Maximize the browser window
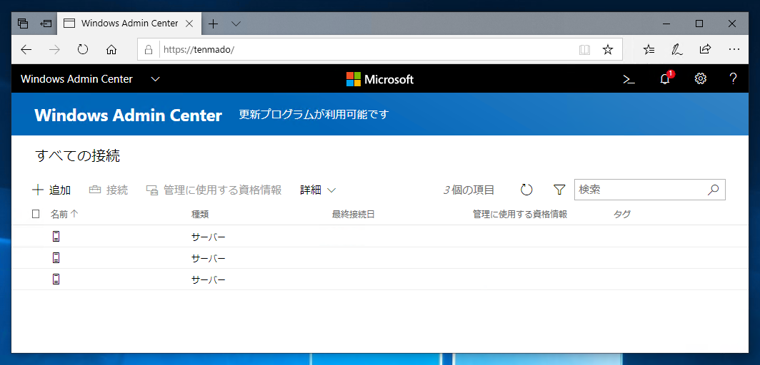 click(699, 23)
